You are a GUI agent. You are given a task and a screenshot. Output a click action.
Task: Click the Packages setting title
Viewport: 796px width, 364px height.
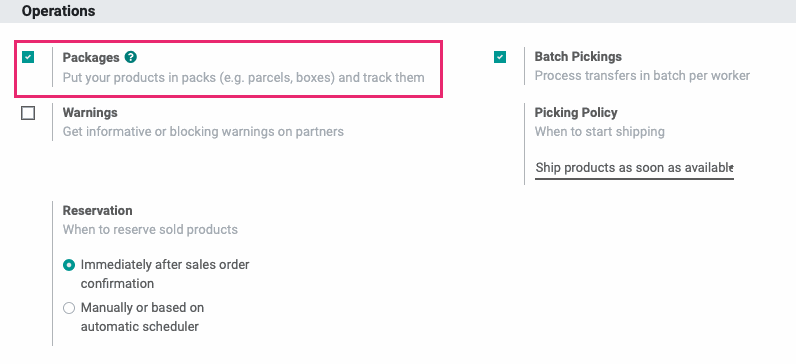[91, 57]
